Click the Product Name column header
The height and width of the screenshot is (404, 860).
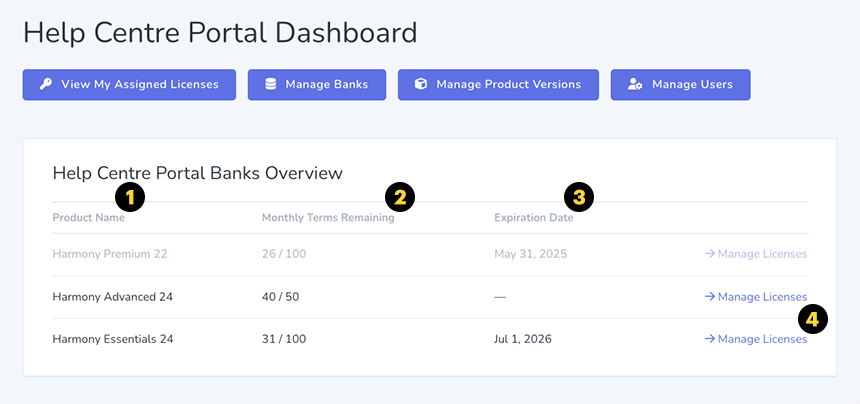(x=88, y=218)
